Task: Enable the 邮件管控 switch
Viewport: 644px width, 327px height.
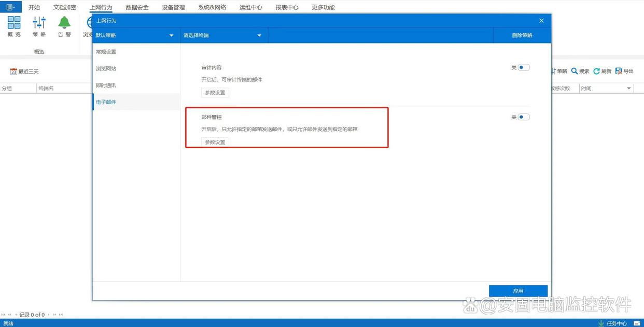Action: (x=524, y=117)
